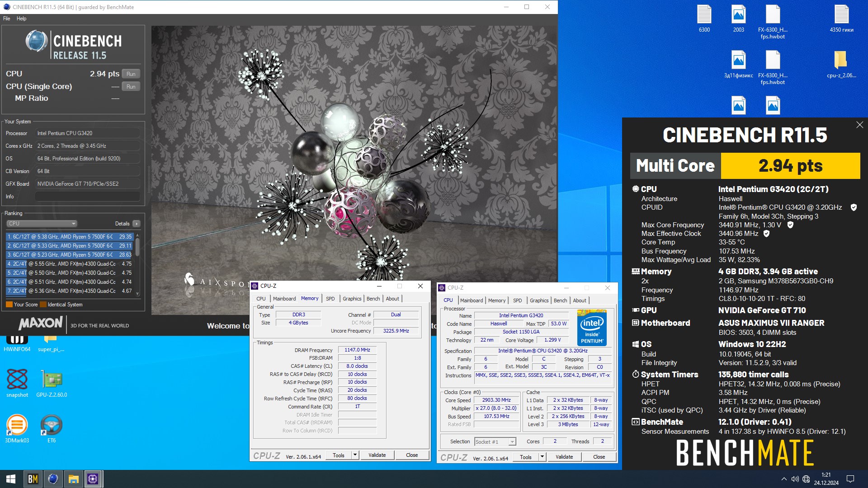Open the super_pi folder shortcut

51,344
